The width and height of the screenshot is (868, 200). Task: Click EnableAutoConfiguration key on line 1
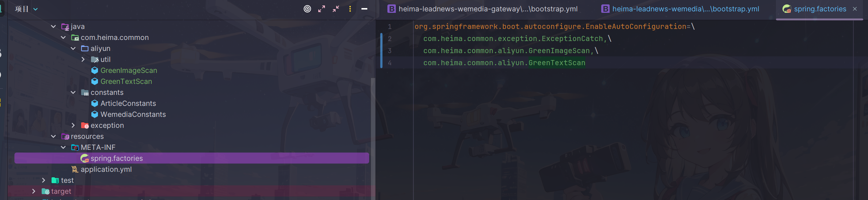(x=636, y=26)
